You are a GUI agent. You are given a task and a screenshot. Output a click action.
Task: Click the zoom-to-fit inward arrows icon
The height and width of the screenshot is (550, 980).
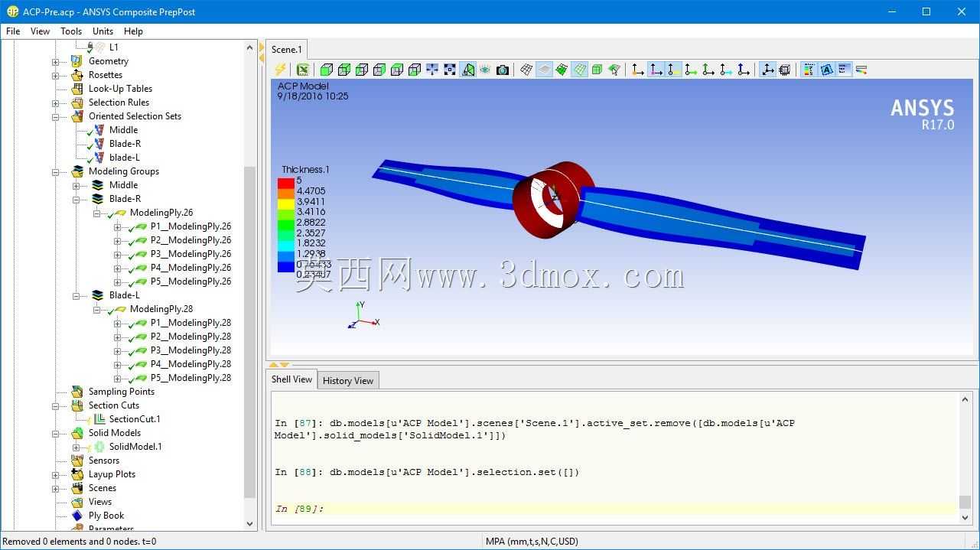[432, 70]
